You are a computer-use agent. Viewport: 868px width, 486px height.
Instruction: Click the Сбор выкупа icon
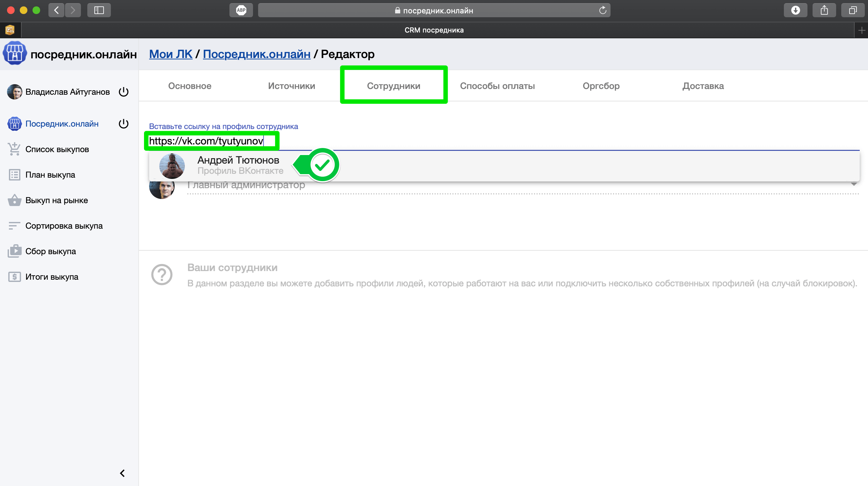(14, 251)
